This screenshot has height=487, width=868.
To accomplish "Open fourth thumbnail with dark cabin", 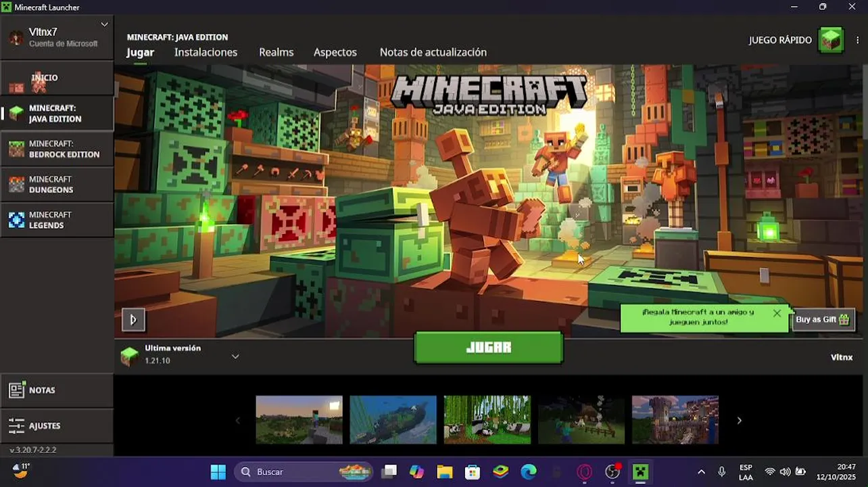I will (581, 420).
